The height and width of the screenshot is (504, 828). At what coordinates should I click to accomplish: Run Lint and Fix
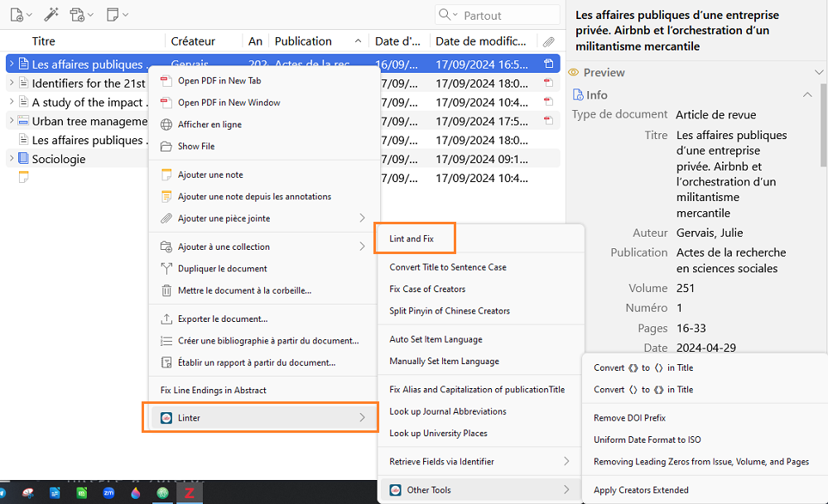412,238
